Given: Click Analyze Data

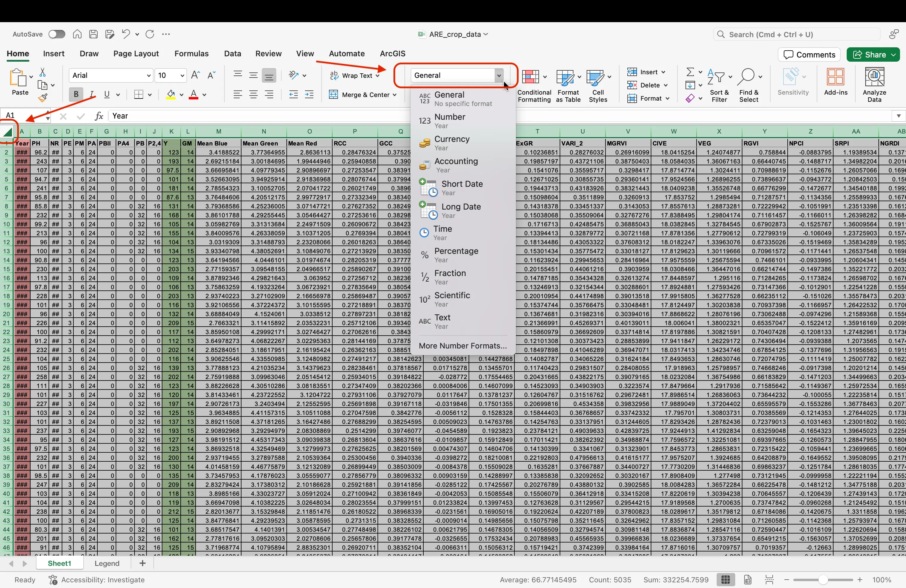Looking at the screenshot, I should 875,85.
